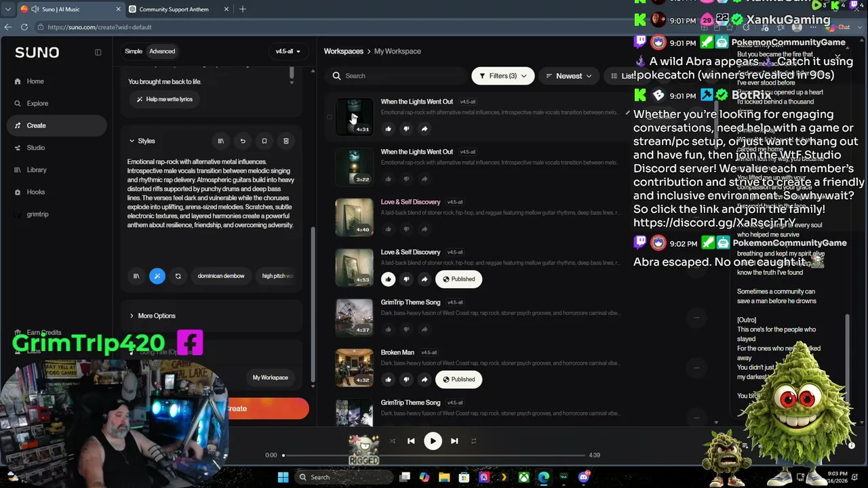Open pink Love & Self Discovery title
868x488 pixels.
410,202
